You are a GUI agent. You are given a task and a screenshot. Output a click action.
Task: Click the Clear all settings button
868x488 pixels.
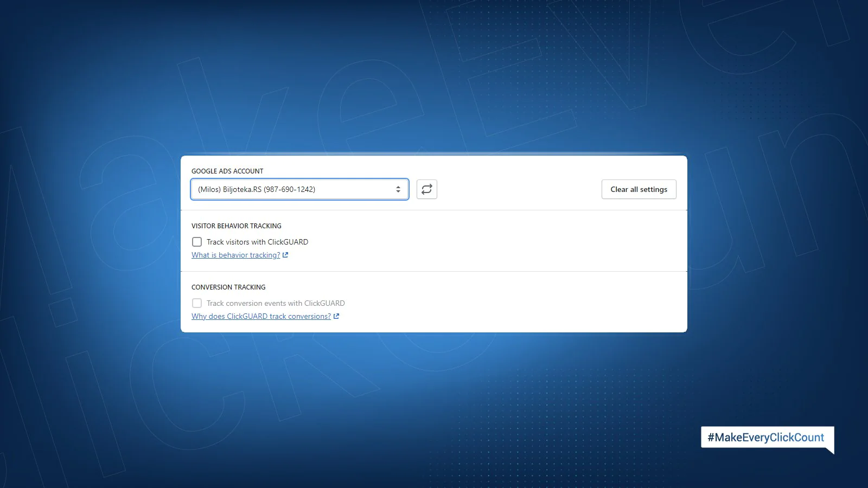click(639, 189)
